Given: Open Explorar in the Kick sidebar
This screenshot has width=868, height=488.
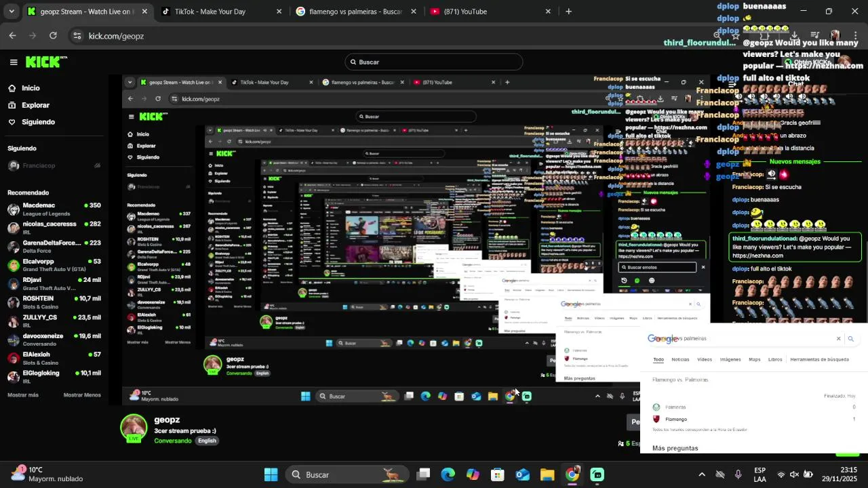Looking at the screenshot, I should point(35,105).
